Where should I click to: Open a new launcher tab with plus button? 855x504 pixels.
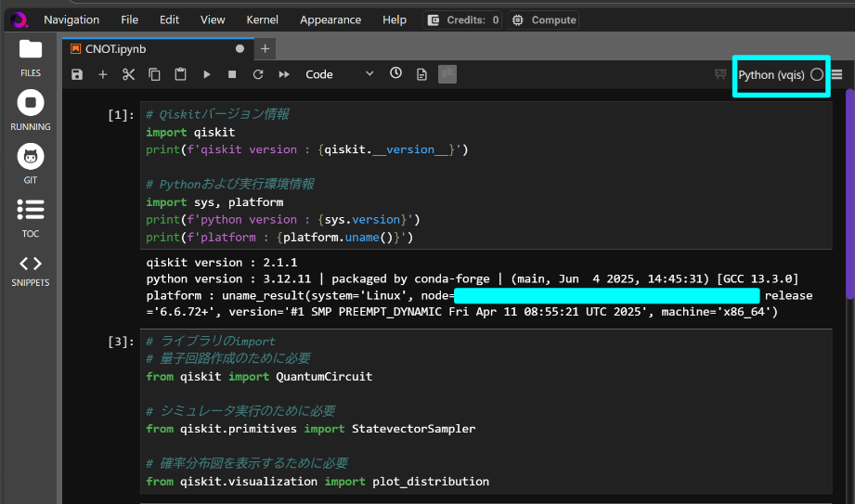point(265,48)
